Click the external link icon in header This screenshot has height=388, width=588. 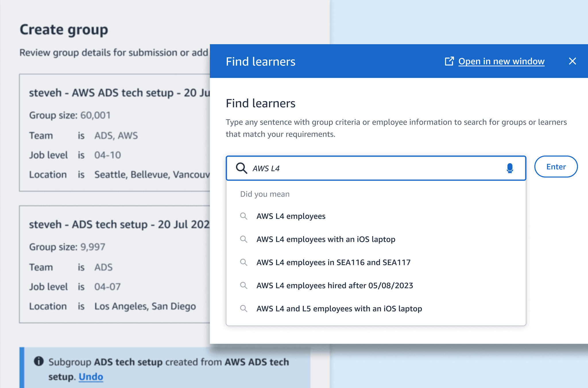coord(449,61)
